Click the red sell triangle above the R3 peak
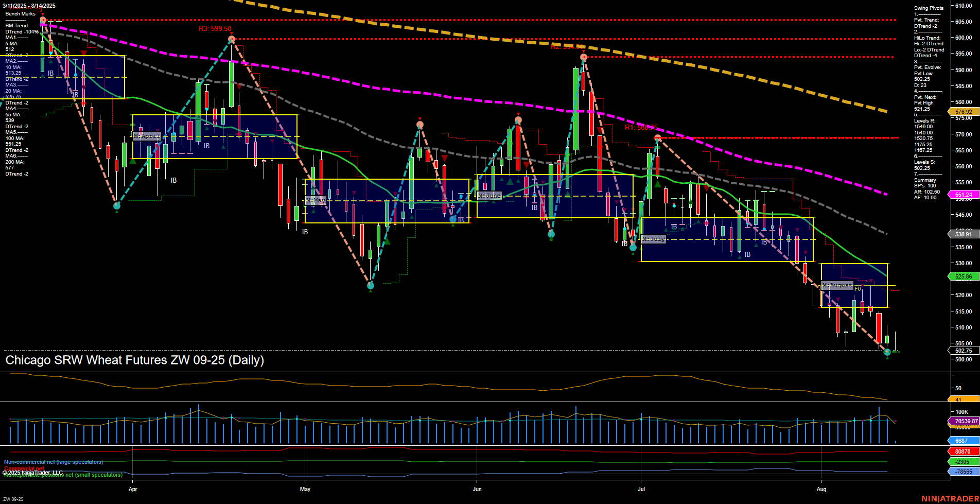 [x=232, y=32]
